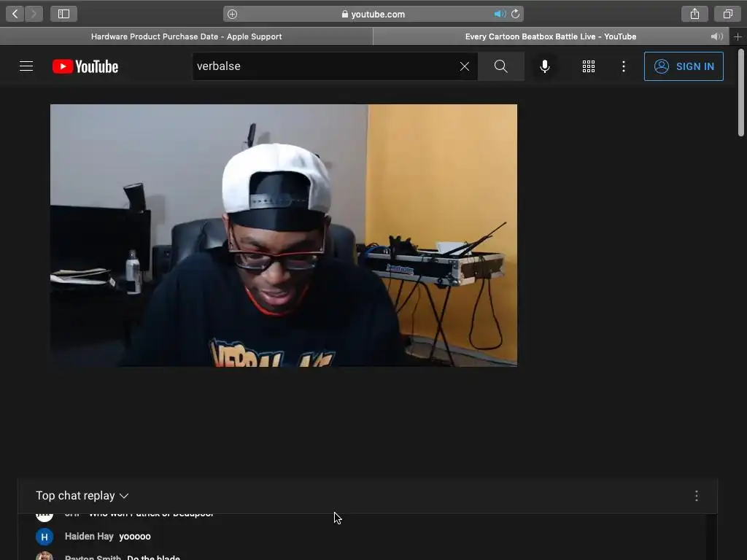Mute the YouTube tab speaker icon

pyautogui.click(x=716, y=36)
